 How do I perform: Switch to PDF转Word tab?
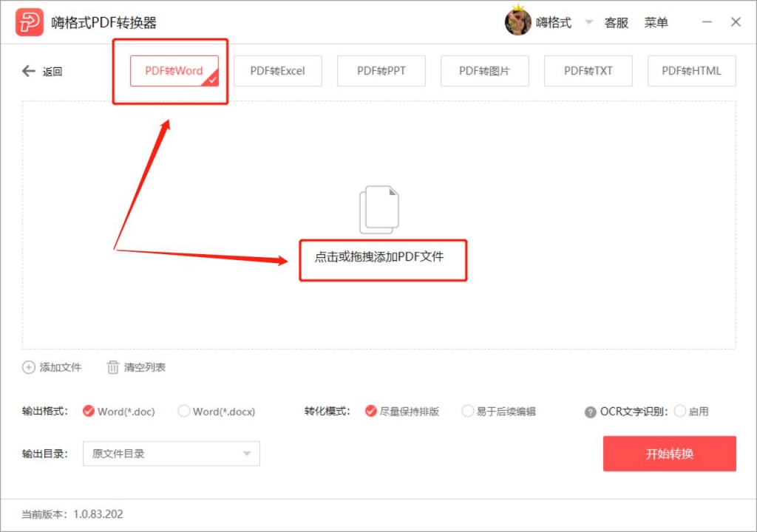click(x=174, y=71)
